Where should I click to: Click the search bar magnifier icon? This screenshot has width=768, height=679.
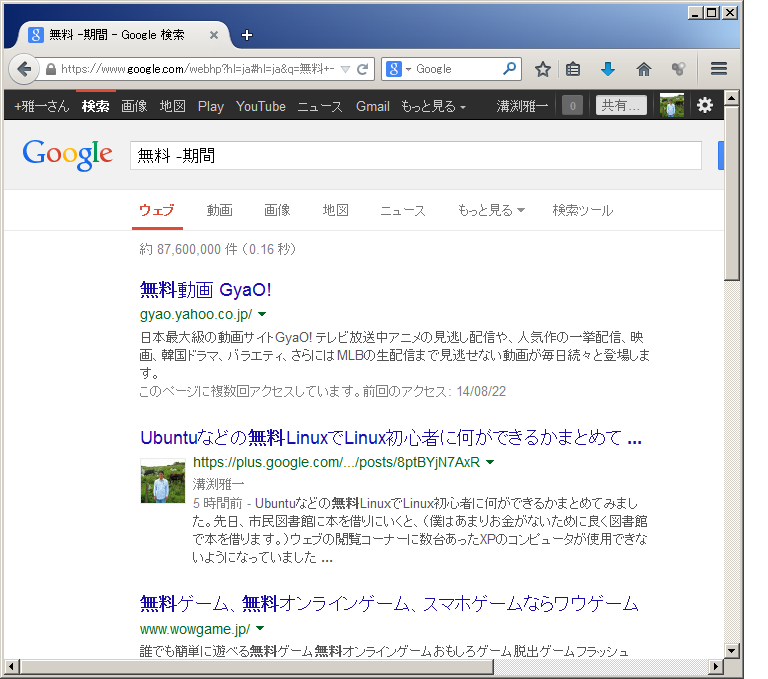[509, 69]
